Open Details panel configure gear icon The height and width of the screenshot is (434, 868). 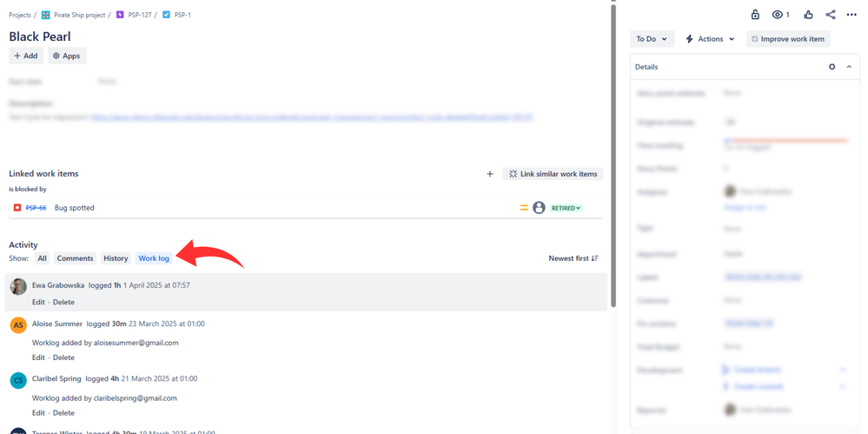click(x=832, y=66)
